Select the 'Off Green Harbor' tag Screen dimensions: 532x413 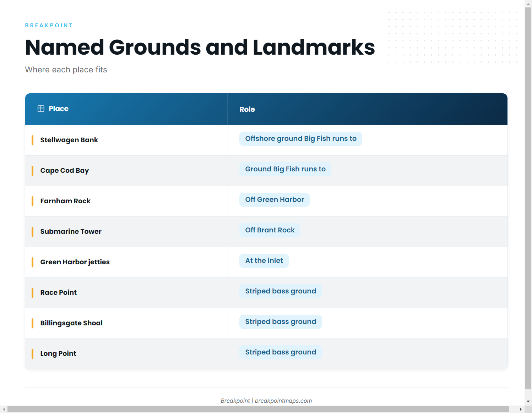click(x=275, y=200)
